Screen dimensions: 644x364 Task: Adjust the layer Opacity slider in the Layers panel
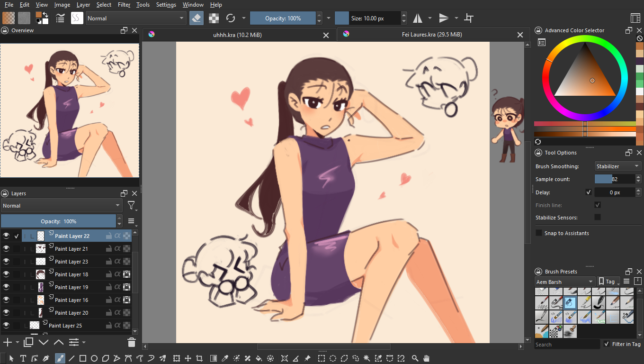58,221
